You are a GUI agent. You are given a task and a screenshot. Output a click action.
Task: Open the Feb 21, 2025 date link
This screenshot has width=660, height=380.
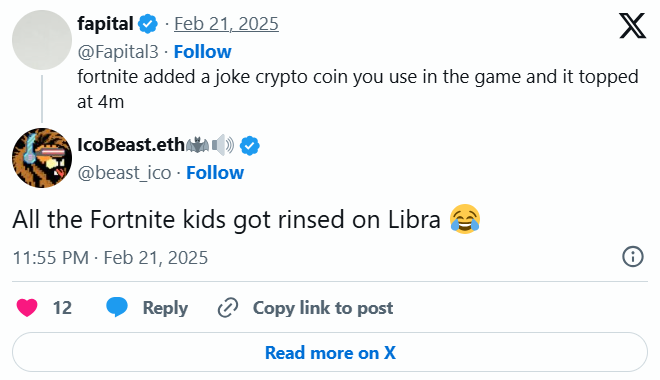click(x=226, y=24)
